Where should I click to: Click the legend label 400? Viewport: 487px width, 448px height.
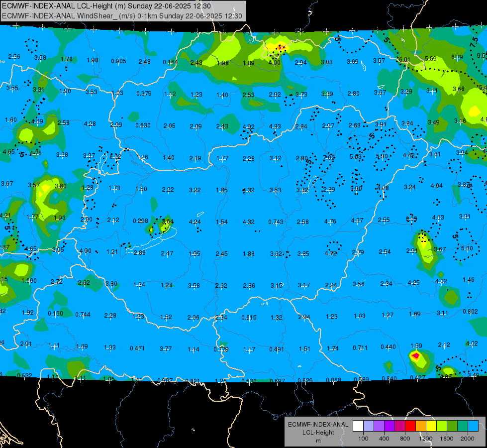click(384, 439)
